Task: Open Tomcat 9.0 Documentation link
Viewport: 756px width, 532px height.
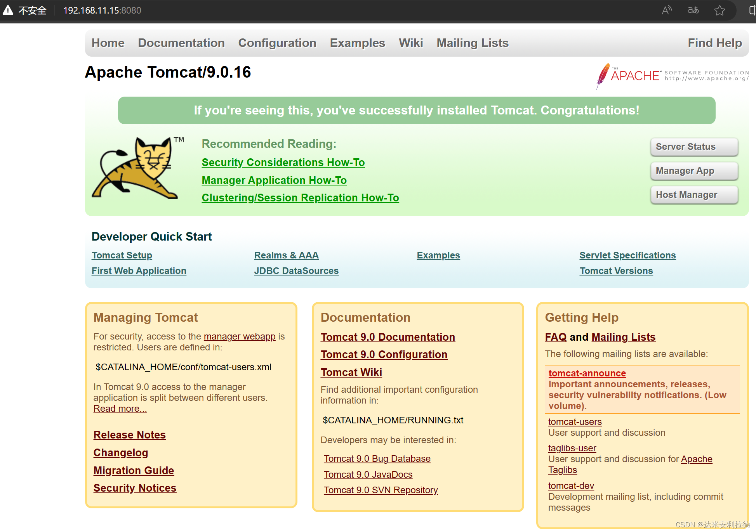Action: pyautogui.click(x=388, y=337)
